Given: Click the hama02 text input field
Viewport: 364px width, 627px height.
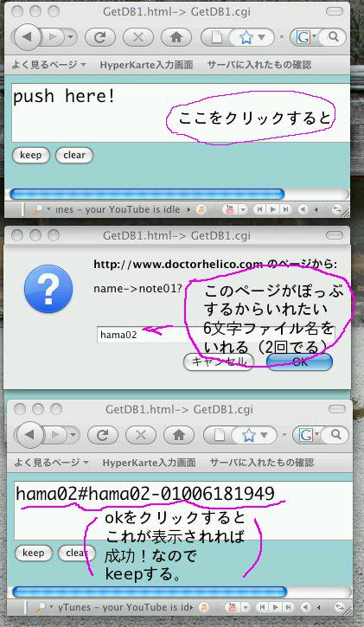Looking at the screenshot, I should (x=216, y=335).
